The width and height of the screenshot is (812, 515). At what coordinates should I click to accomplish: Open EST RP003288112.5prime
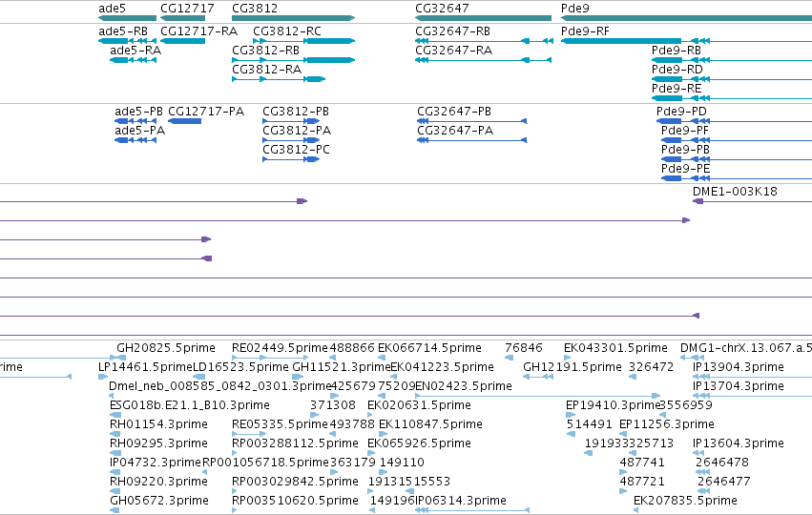pyautogui.click(x=295, y=444)
